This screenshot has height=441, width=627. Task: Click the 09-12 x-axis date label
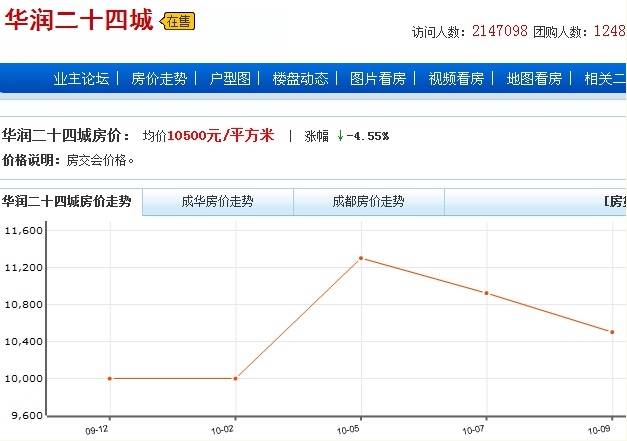click(97, 430)
